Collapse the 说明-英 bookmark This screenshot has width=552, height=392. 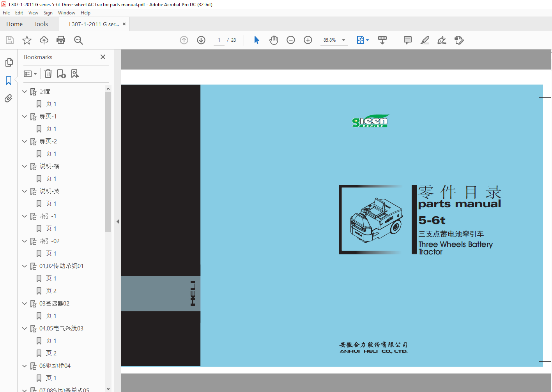point(25,191)
